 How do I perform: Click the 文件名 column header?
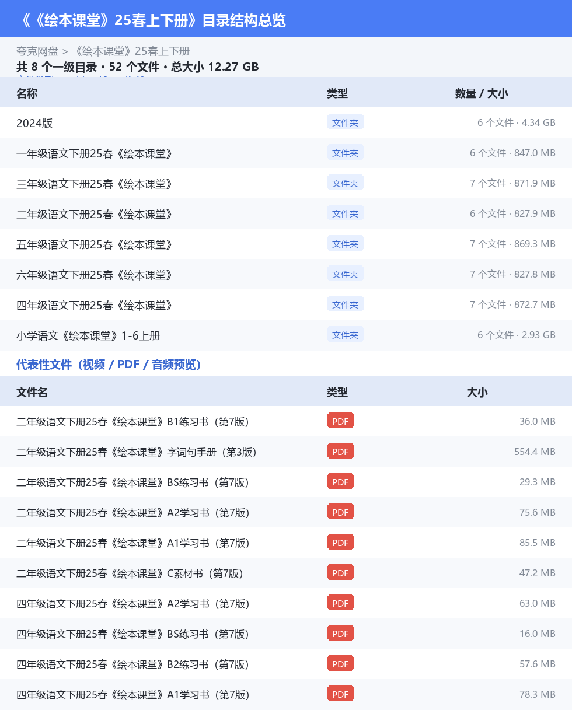32,392
